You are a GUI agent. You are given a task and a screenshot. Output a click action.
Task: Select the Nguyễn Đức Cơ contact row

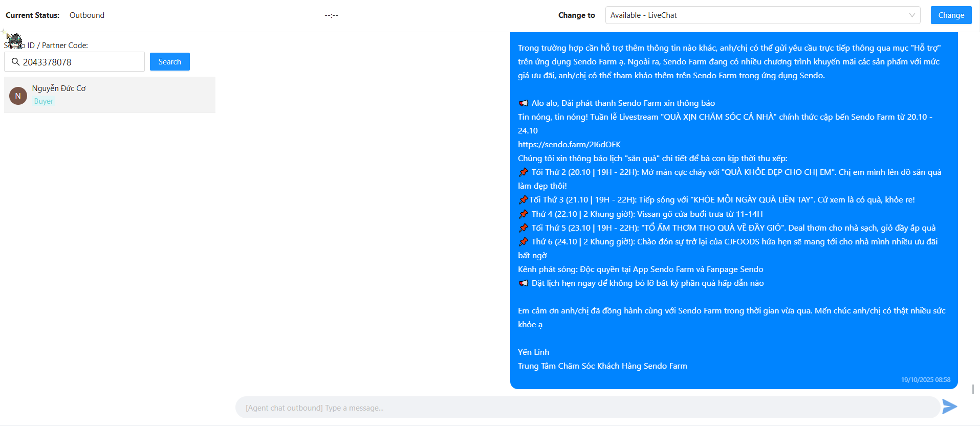(110, 95)
